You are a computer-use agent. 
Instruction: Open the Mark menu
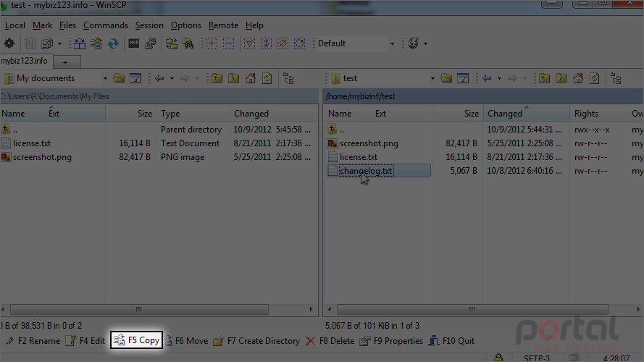(42, 25)
